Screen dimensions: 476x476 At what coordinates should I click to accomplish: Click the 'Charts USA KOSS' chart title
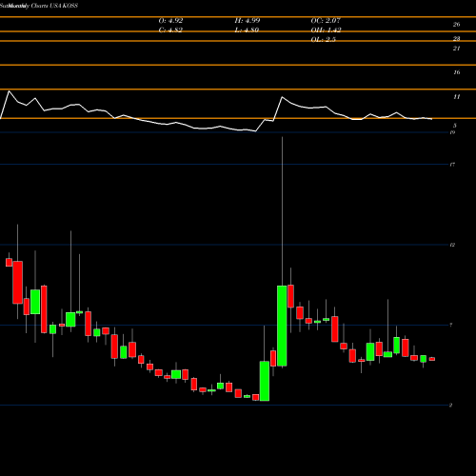coord(54,6)
